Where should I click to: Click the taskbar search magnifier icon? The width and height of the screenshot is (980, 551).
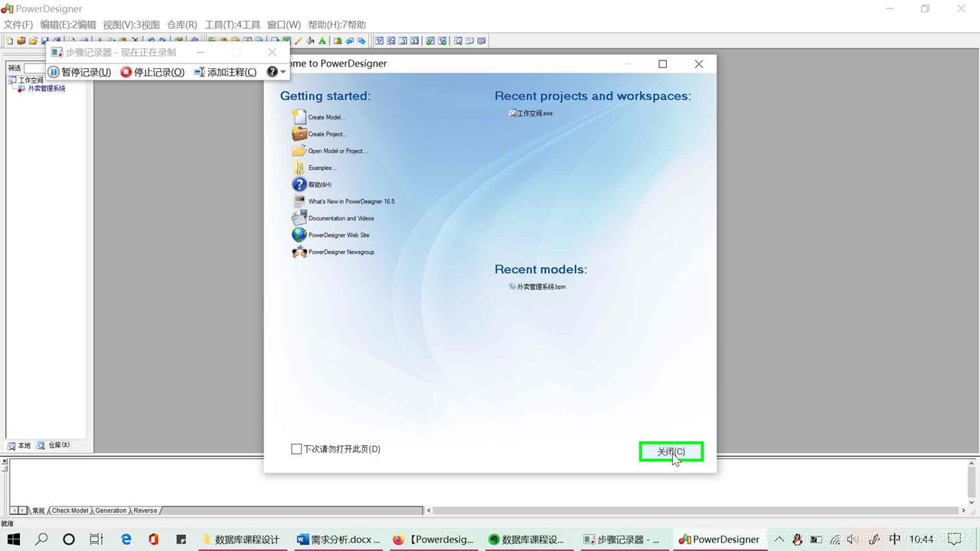41,540
